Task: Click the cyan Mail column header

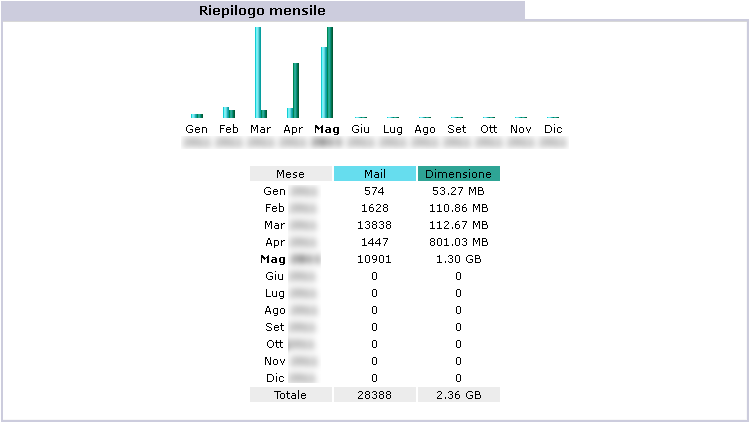Action: point(375,174)
